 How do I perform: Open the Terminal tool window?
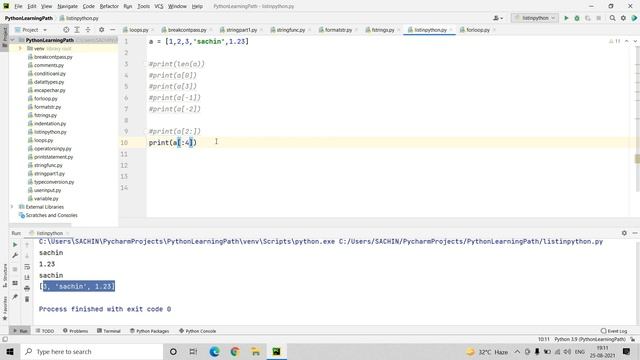pos(109,331)
